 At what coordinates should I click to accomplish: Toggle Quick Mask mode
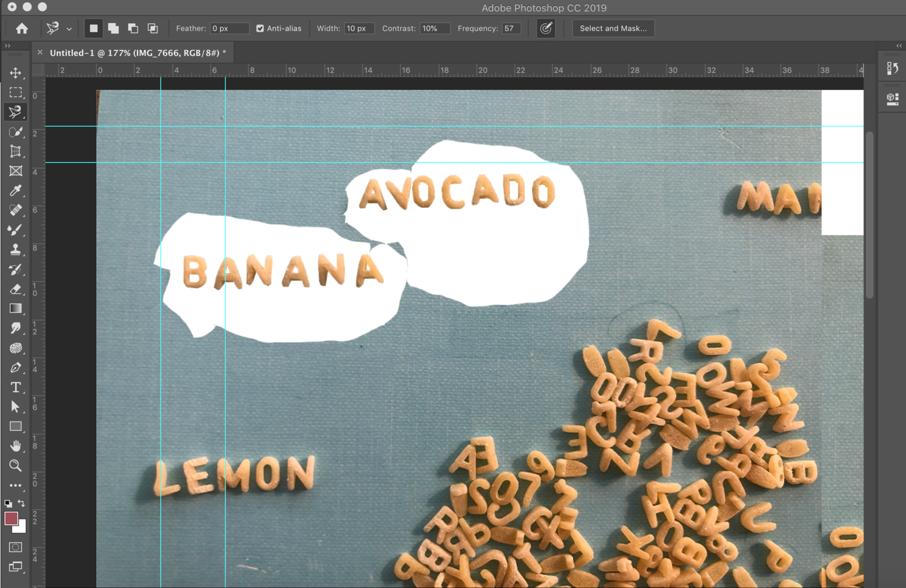[x=16, y=547]
